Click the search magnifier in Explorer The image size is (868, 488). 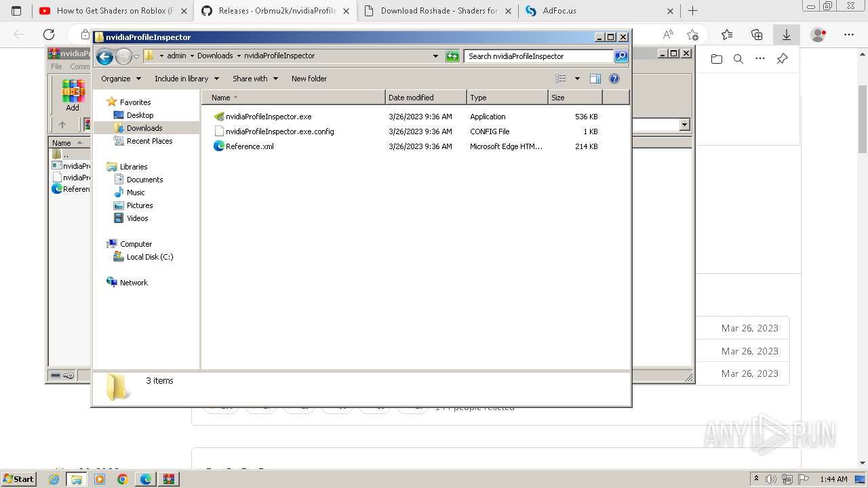click(621, 56)
